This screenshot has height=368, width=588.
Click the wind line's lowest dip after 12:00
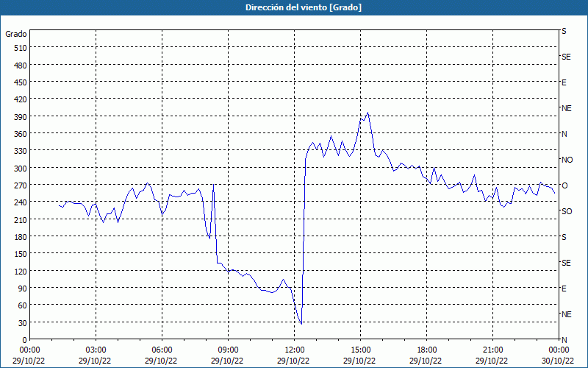tap(301, 324)
